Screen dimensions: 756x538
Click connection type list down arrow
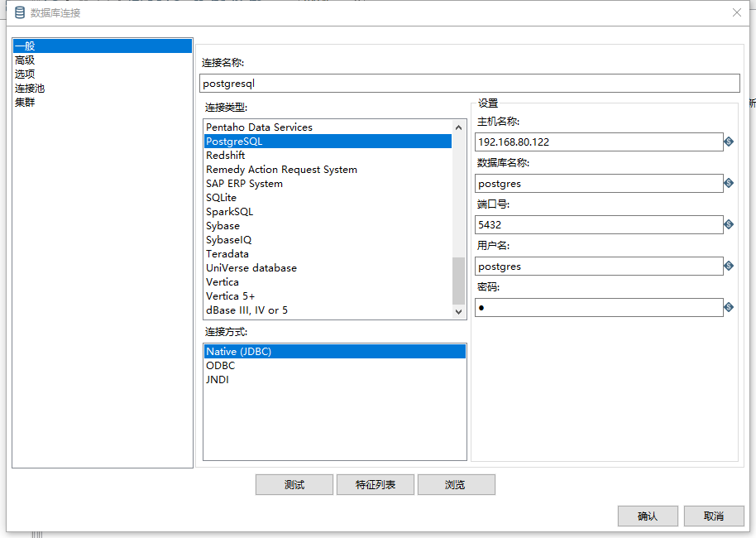[458, 312]
